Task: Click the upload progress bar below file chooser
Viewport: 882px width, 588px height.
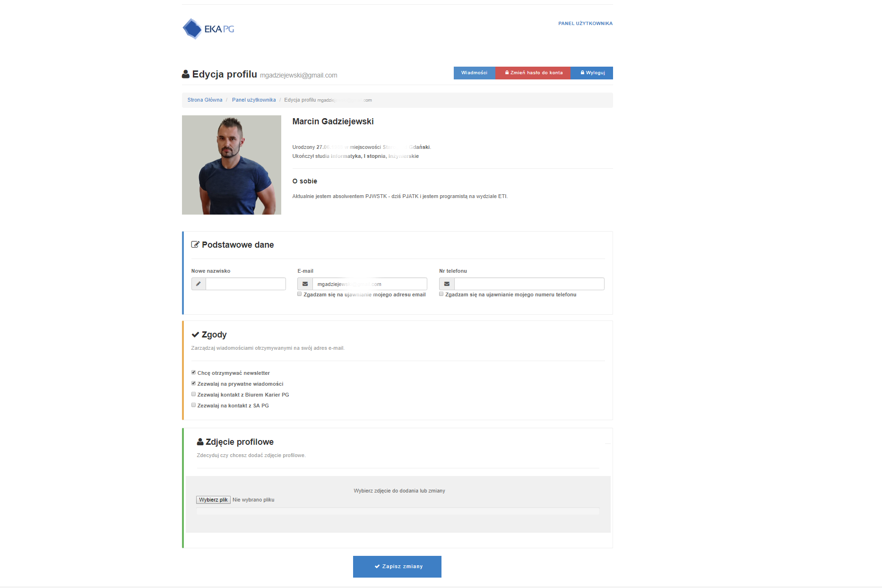Action: tap(398, 511)
